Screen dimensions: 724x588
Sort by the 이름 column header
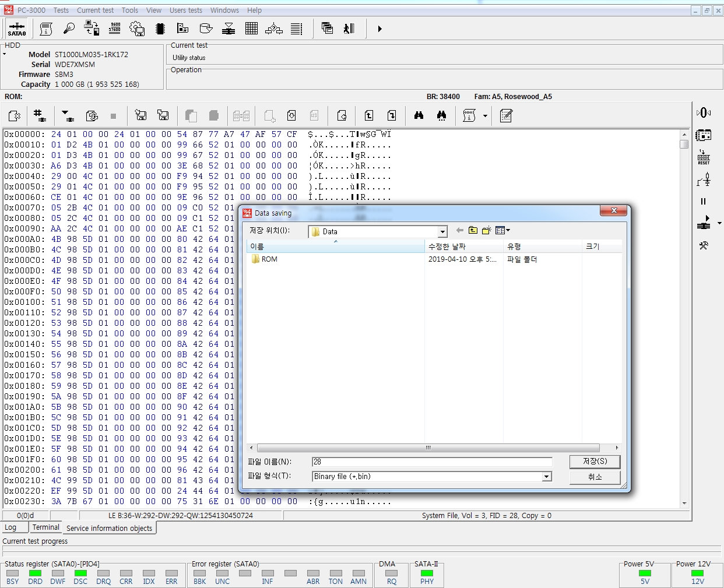336,247
